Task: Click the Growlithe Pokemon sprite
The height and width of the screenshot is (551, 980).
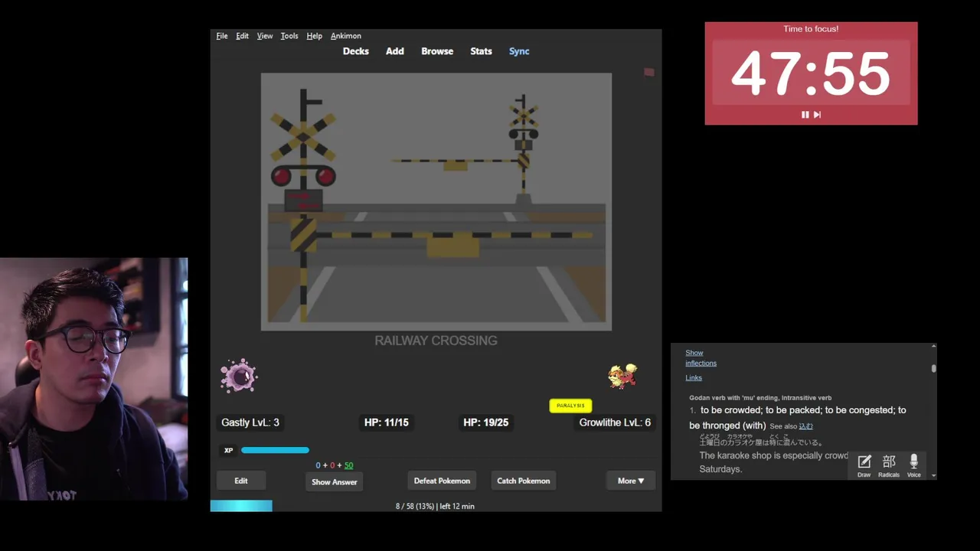Action: coord(622,376)
